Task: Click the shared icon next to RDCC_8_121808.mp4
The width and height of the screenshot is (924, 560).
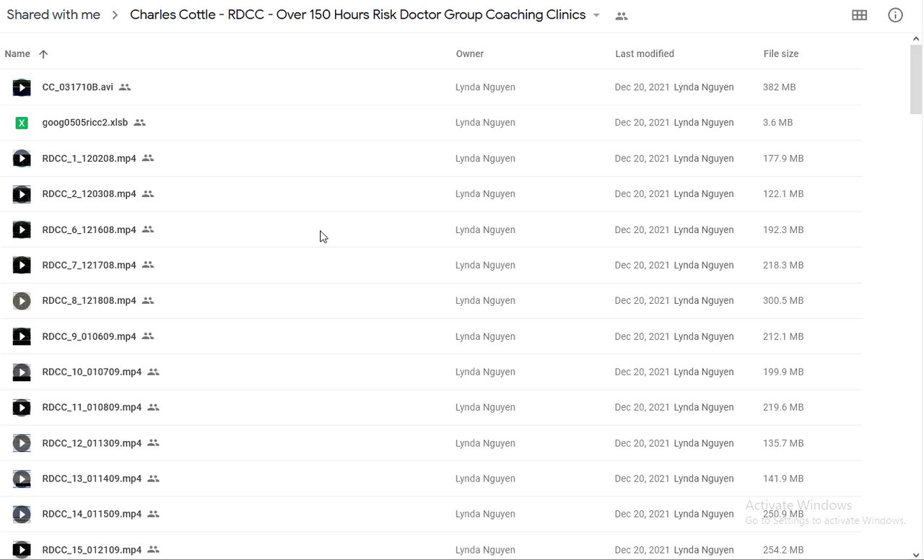Action: [x=148, y=301]
